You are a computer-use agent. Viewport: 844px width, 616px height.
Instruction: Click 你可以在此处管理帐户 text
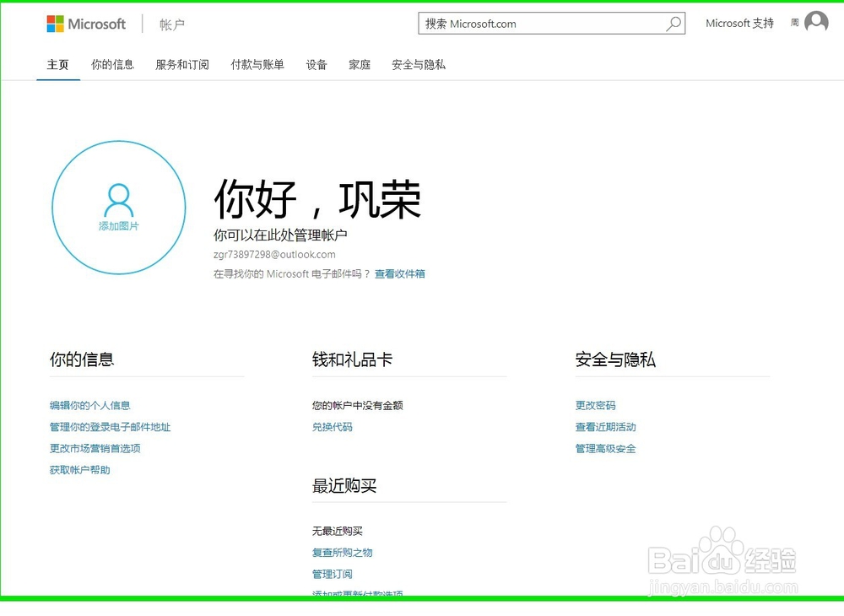280,235
